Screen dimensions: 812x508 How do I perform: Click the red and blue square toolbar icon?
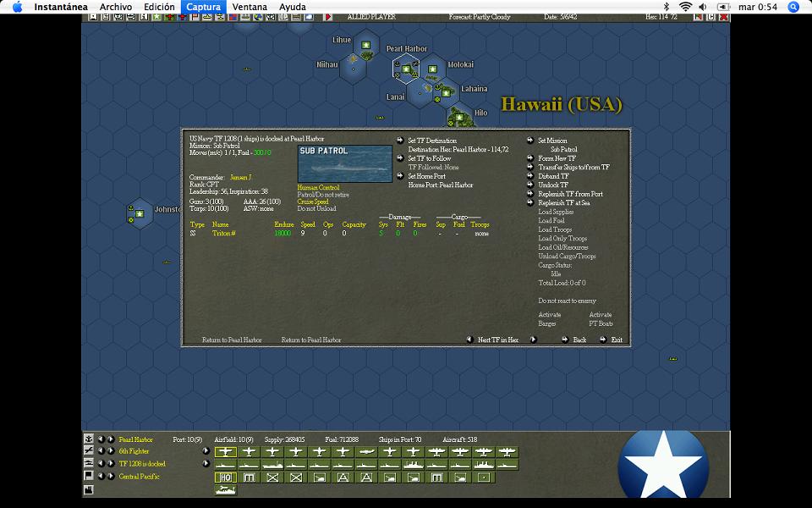click(233, 17)
